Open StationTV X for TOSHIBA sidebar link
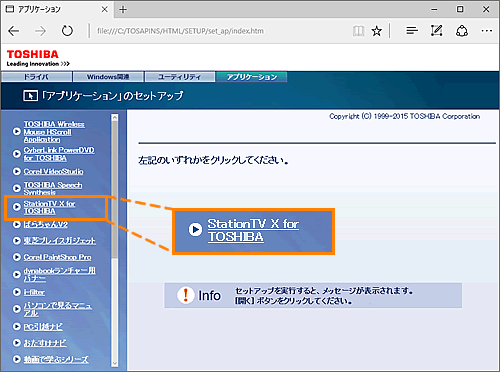 [49, 207]
